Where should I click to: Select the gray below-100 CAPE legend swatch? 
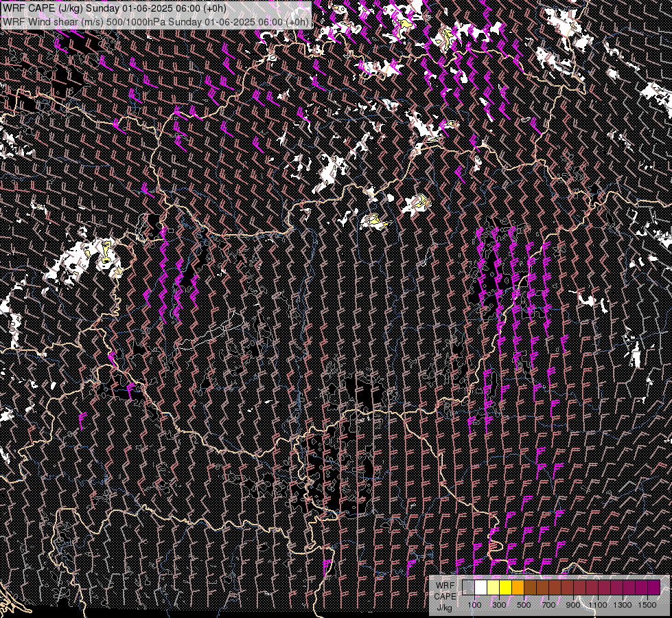[x=468, y=587]
